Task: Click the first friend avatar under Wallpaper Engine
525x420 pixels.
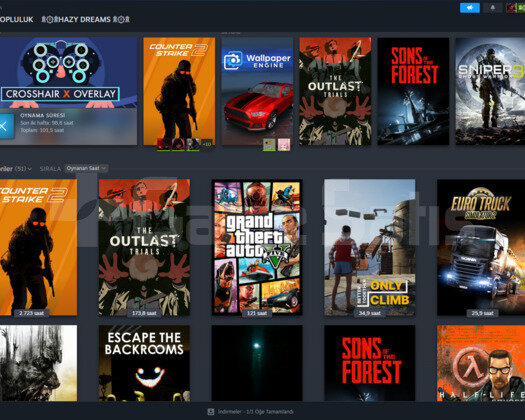Action: (269, 144)
